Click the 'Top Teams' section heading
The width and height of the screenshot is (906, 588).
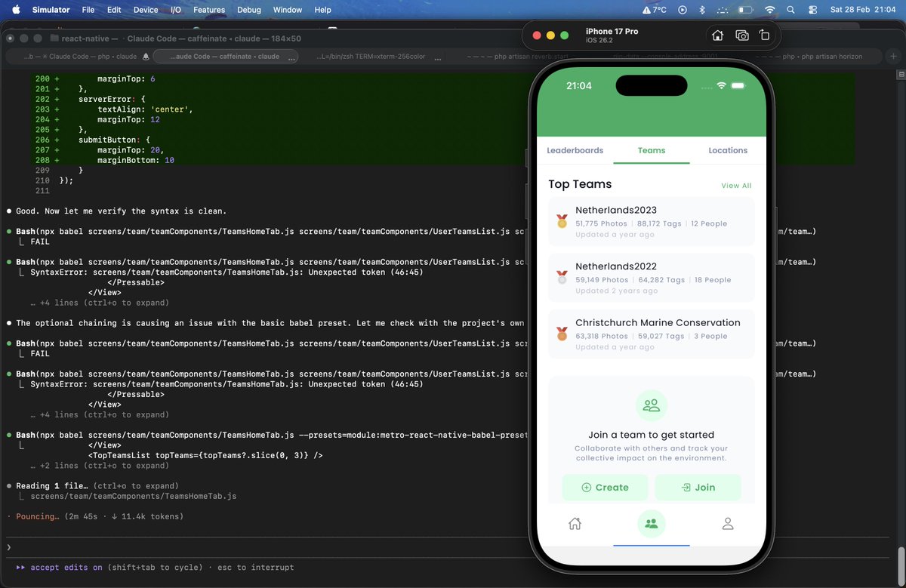[580, 184]
